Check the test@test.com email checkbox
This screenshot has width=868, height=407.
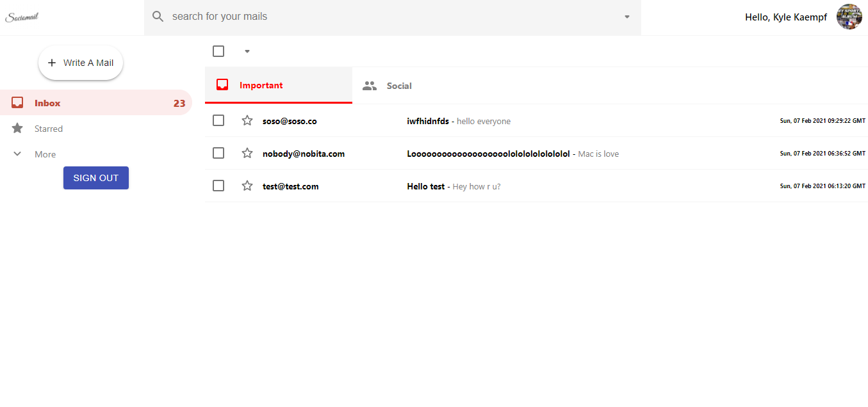(218, 186)
